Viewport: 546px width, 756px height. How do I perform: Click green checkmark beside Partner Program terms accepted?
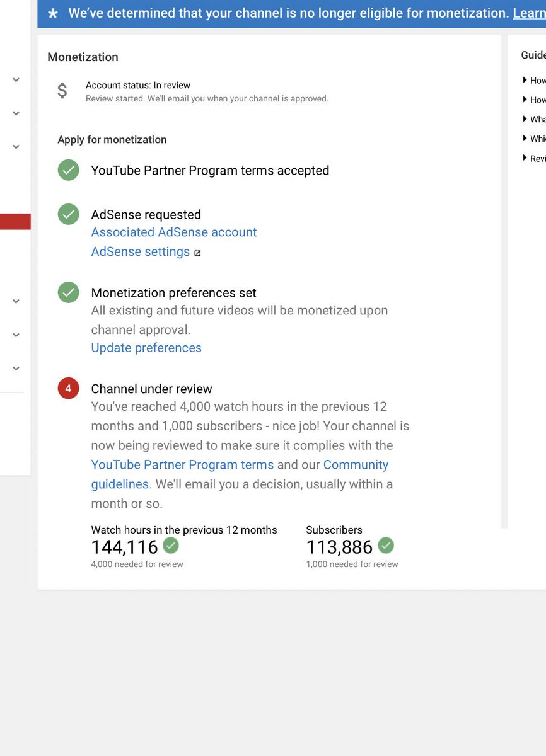(x=68, y=170)
